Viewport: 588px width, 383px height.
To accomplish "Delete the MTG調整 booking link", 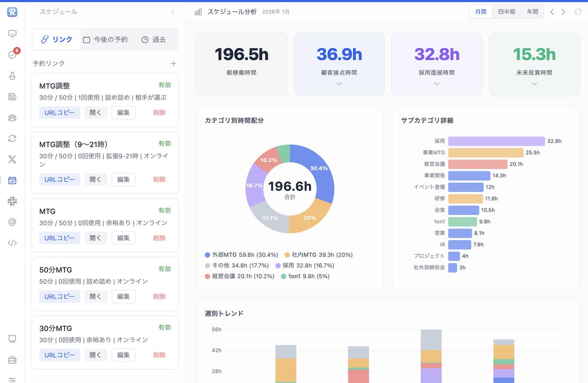I will 159,112.
